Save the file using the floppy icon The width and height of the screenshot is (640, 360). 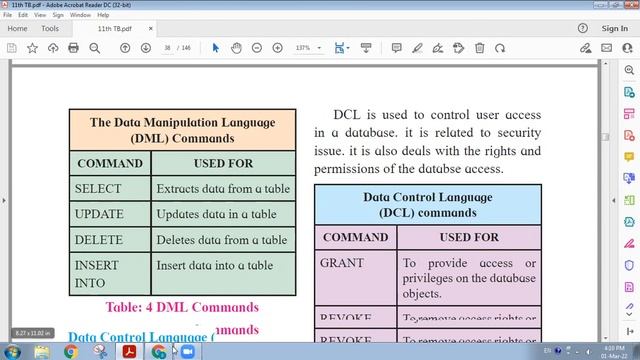[12, 48]
